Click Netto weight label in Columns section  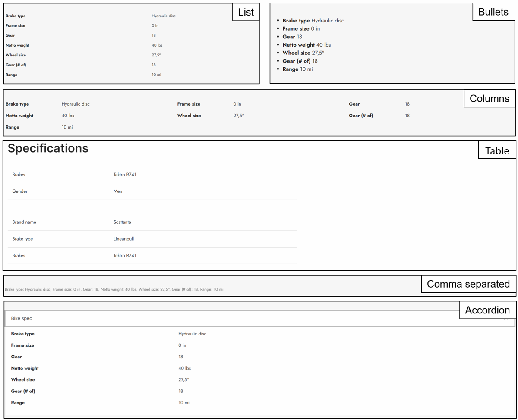[x=19, y=116]
